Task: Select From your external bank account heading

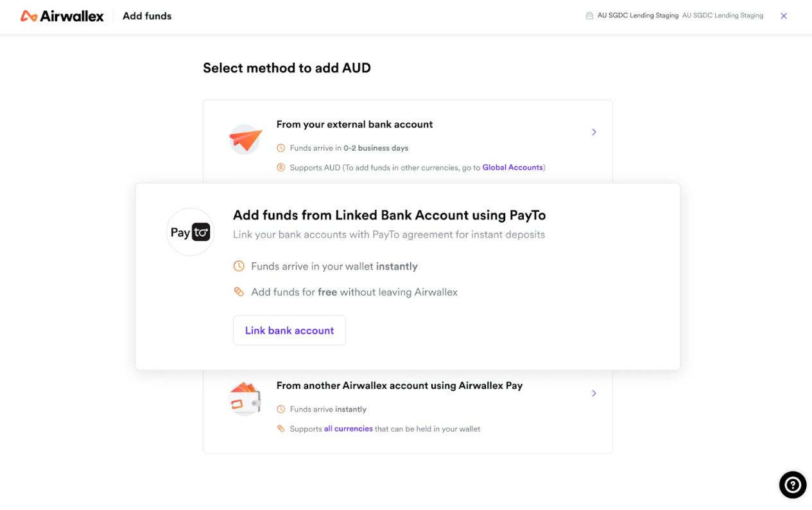Action: tap(354, 124)
